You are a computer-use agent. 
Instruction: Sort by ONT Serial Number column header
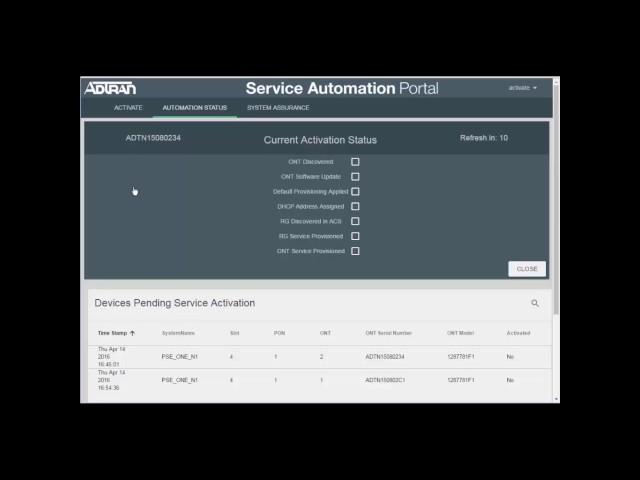[x=389, y=333]
